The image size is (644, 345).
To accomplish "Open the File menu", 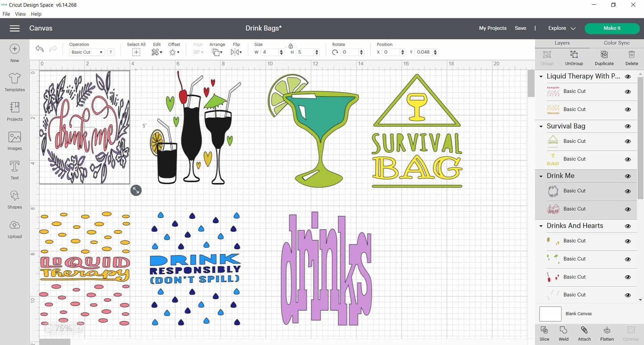I will [6, 14].
